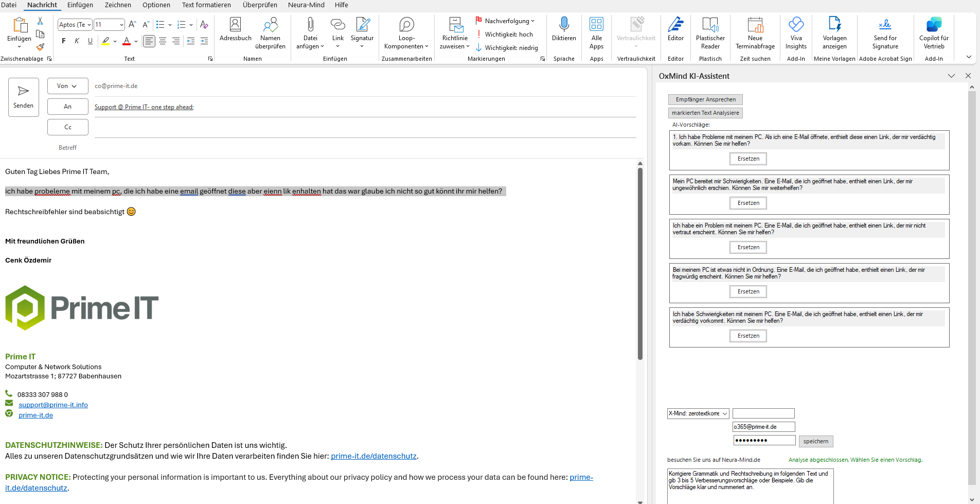Open Text formatieren tab
Viewport: 980px width, 504px height.
(x=206, y=5)
